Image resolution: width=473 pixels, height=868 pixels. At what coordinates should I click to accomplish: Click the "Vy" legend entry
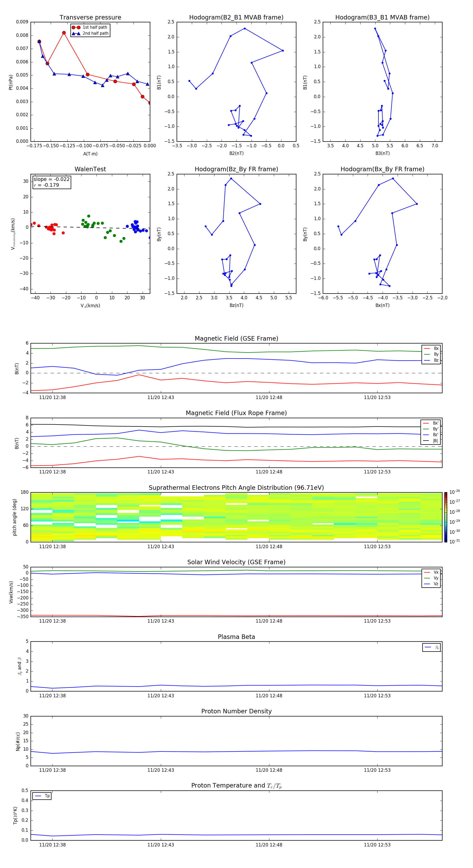[x=431, y=578]
